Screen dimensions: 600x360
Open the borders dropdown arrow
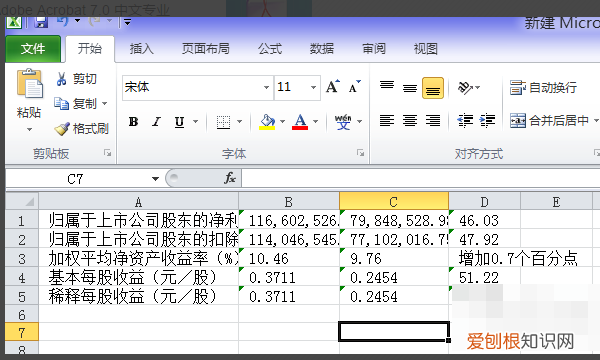click(x=240, y=122)
